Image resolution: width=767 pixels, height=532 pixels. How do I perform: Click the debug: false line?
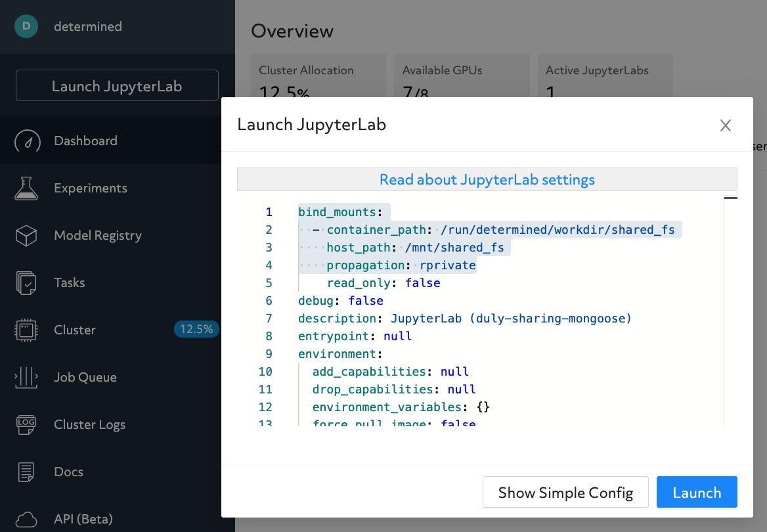point(341,301)
